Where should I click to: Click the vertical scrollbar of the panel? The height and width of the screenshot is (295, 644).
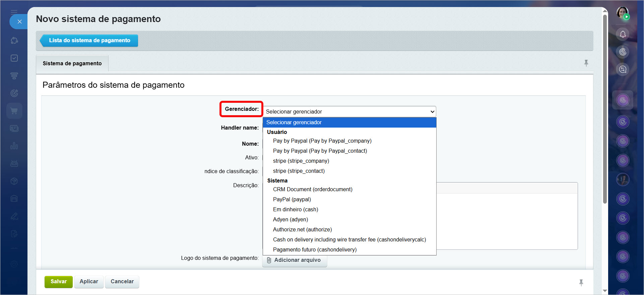[x=605, y=110]
